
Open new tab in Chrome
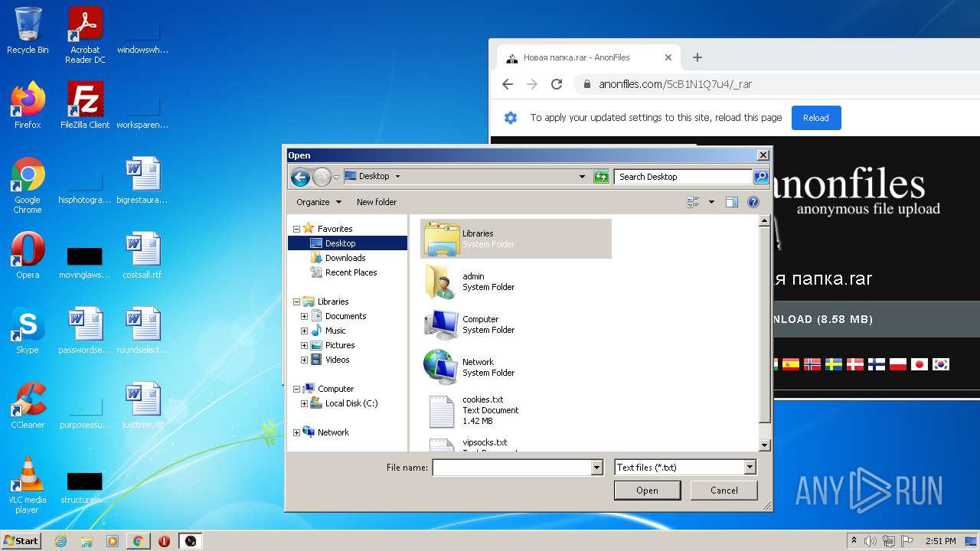(x=697, y=57)
